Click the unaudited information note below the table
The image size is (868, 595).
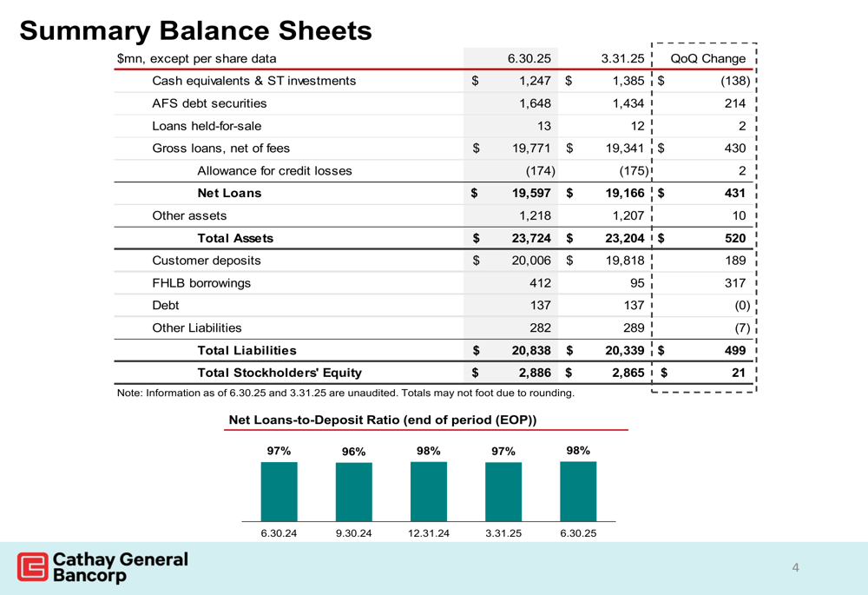click(345, 393)
